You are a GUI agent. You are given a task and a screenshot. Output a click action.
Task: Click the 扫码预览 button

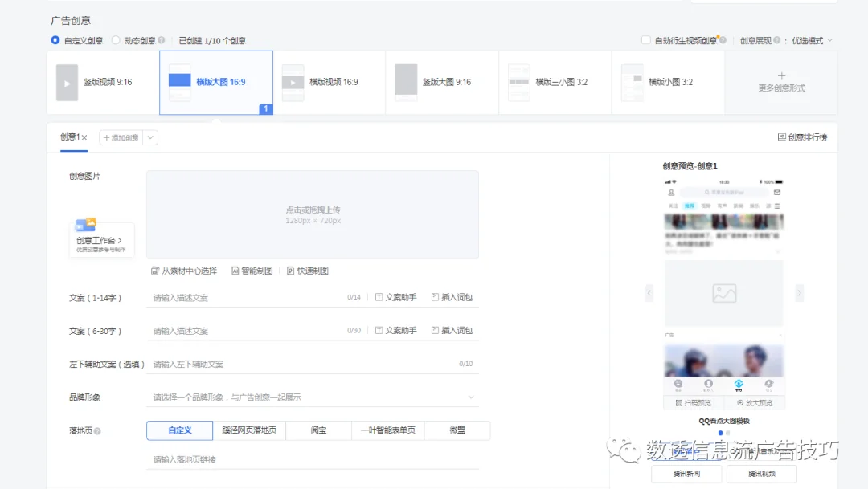pos(694,403)
